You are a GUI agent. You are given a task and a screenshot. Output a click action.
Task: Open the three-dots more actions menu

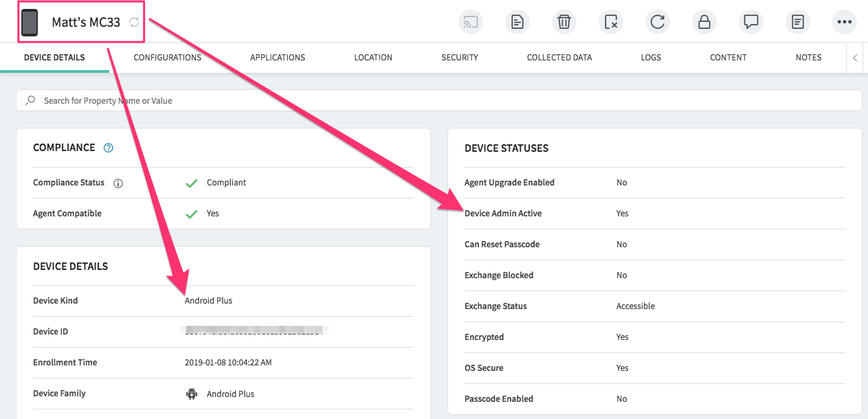(x=845, y=22)
